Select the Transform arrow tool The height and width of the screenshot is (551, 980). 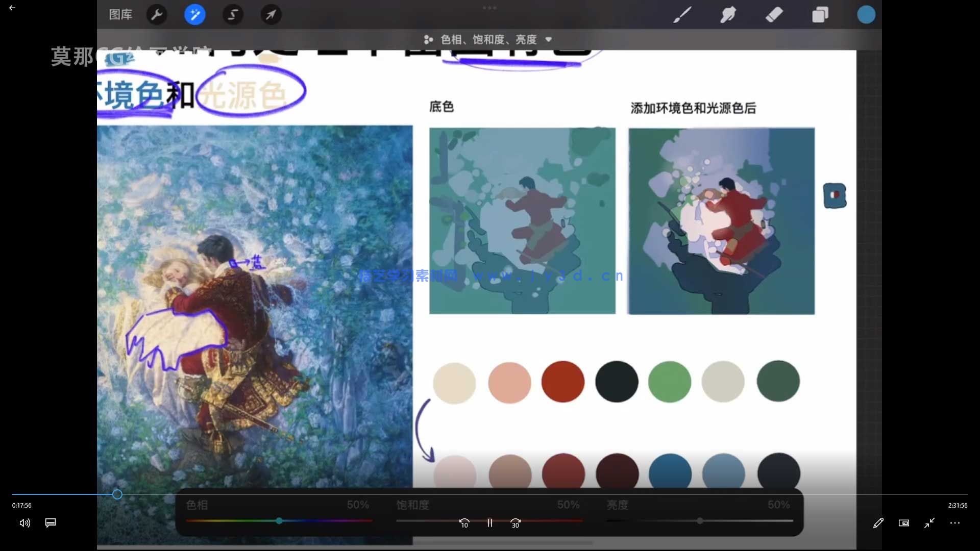(271, 15)
